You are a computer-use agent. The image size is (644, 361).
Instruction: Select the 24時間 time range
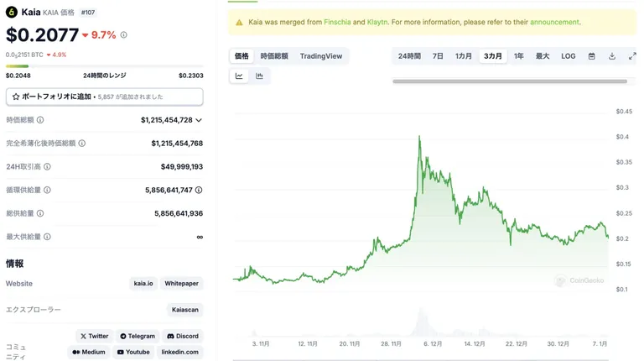pos(409,56)
